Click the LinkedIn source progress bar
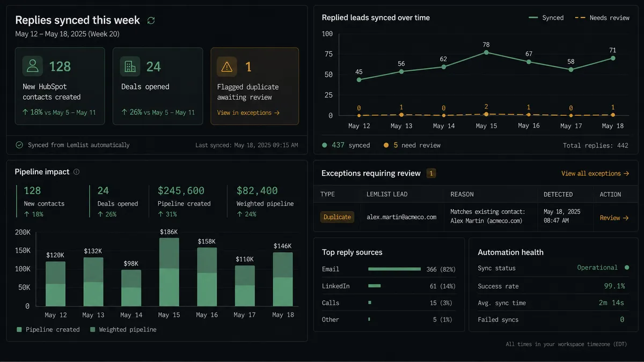Viewport: 644px width, 362px height. (375, 286)
